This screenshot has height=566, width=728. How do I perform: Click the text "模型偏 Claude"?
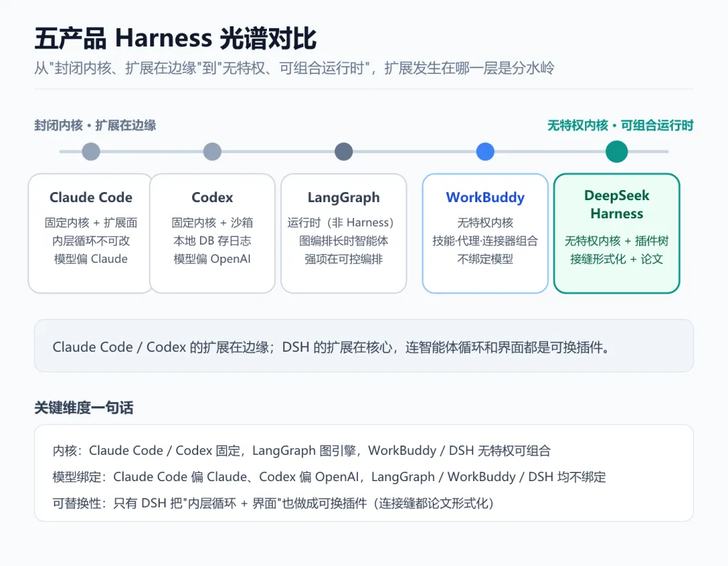coord(91,259)
